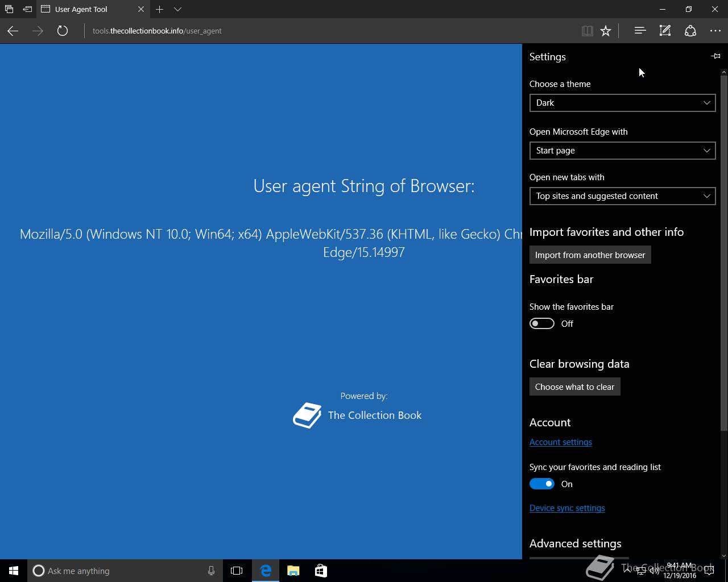The height and width of the screenshot is (582, 728).
Task: Click Choose what to clear button
Action: (574, 386)
